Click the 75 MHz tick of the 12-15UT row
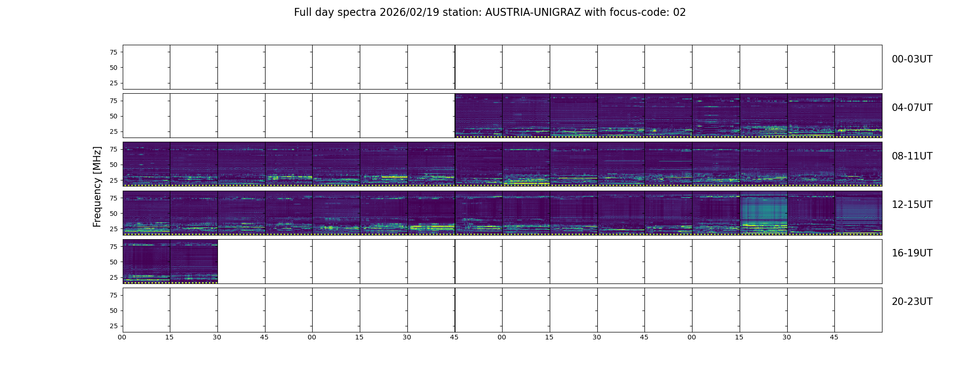The height and width of the screenshot is (373, 980). click(113, 198)
